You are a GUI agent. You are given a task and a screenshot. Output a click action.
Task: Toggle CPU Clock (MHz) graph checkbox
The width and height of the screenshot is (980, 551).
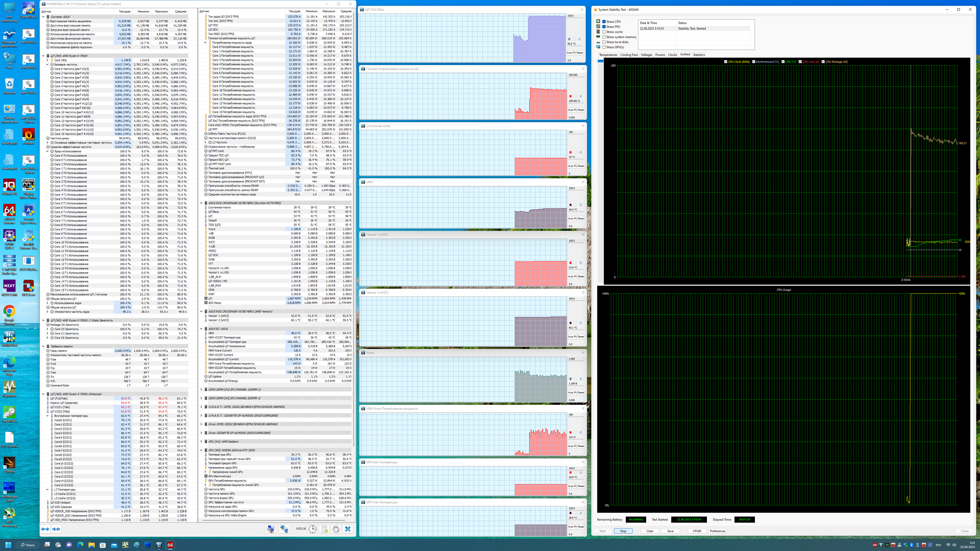(726, 62)
